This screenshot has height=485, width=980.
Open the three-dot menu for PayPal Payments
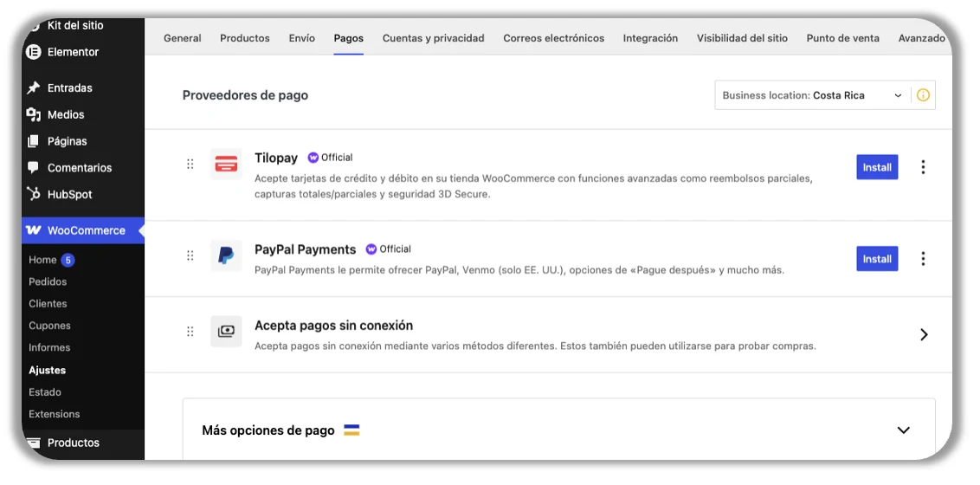tap(923, 259)
